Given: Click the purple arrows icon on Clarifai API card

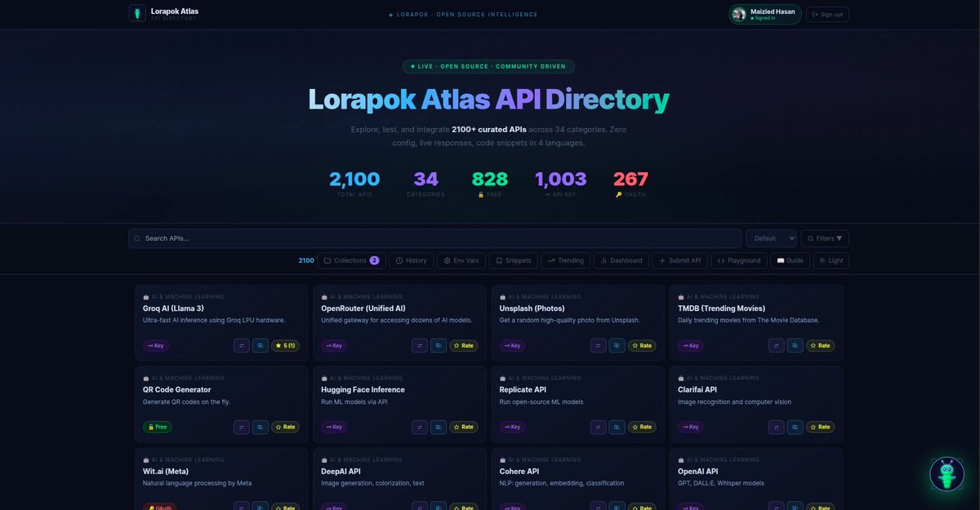Looking at the screenshot, I should coord(776,427).
